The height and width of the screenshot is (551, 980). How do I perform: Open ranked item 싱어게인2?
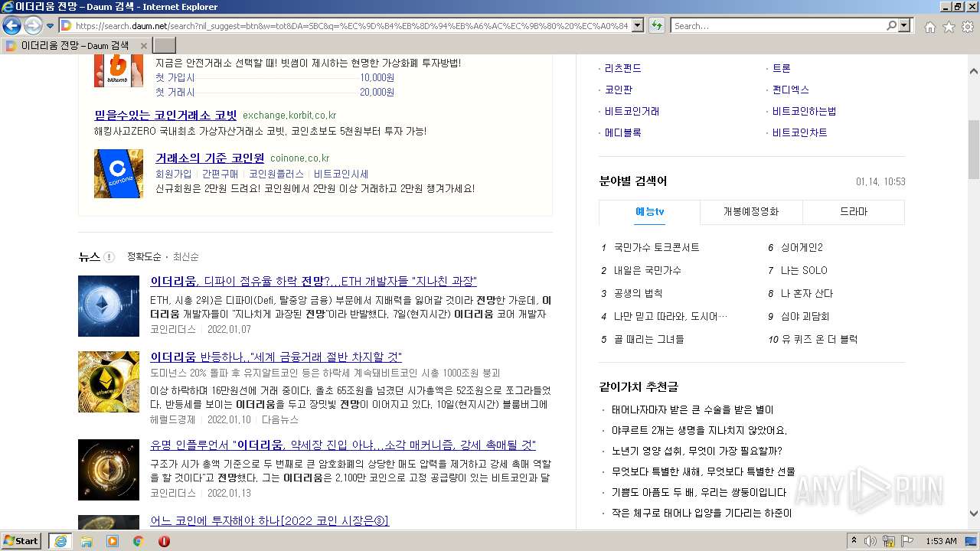tap(802, 248)
